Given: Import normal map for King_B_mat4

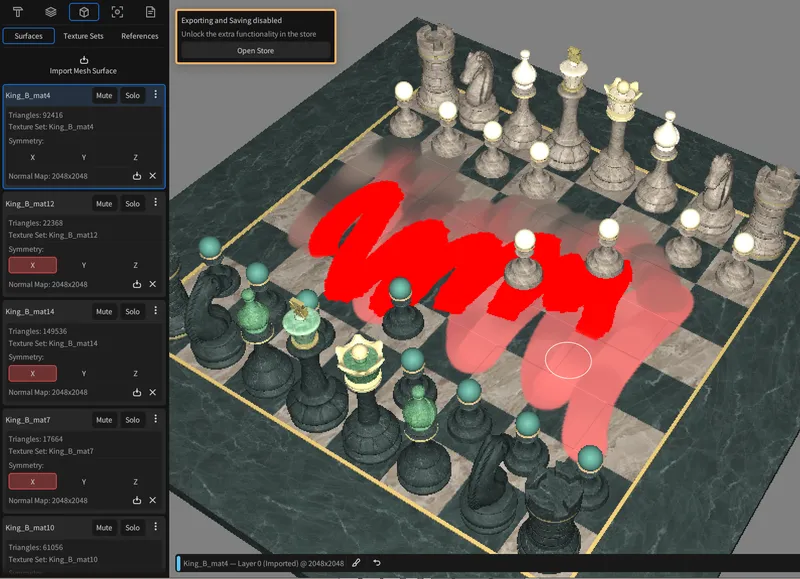Looking at the screenshot, I should tap(137, 176).
